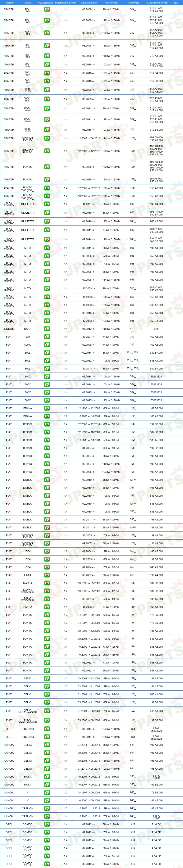Screen dimensions: 183x868
Task: Select fuel icon for Fiat Bravo 110kW/150KM
Action: [47, 464]
